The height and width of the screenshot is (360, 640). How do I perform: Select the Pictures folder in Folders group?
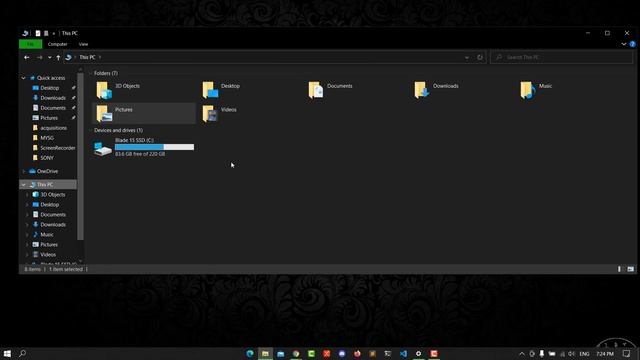[x=144, y=113]
